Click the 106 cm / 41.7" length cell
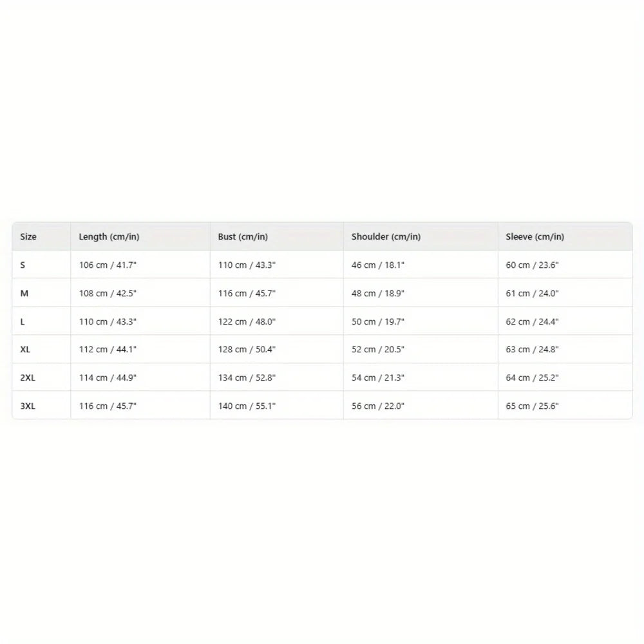644x644 pixels. [108, 265]
